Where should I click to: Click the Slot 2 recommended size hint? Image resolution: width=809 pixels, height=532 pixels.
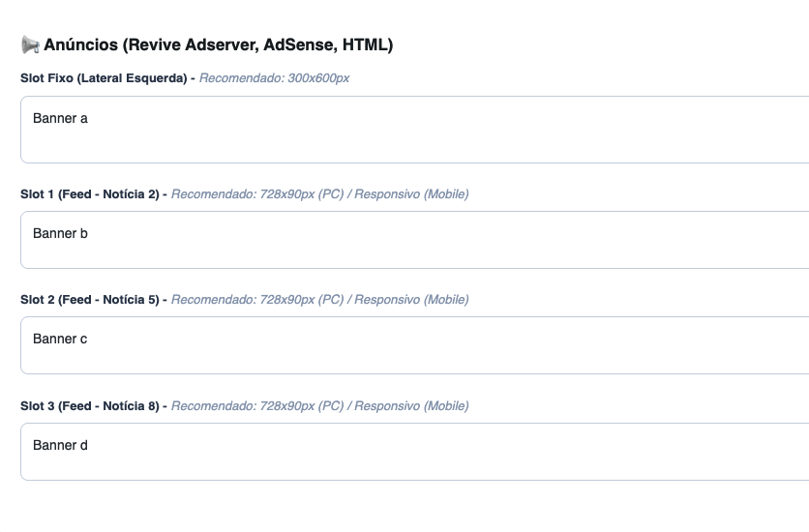319,300
